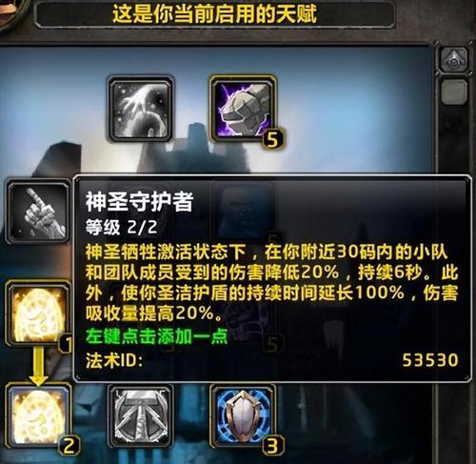Click the green 左键点击添加一点 hint text
Viewport: 476px width, 464px height.
157,336
